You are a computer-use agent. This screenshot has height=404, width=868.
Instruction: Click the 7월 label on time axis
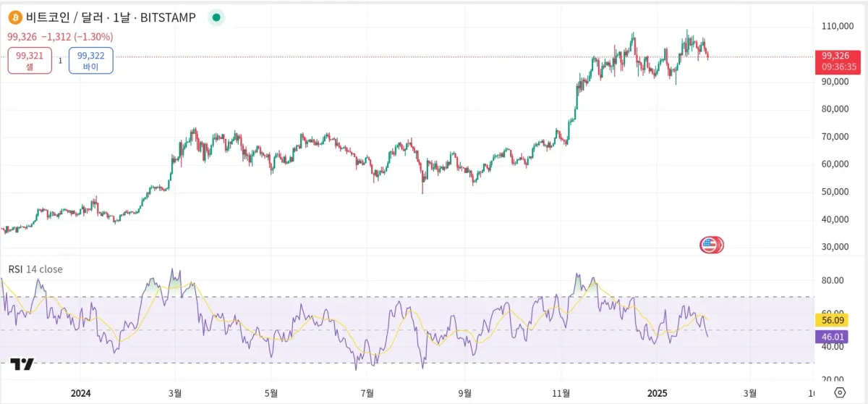(367, 393)
